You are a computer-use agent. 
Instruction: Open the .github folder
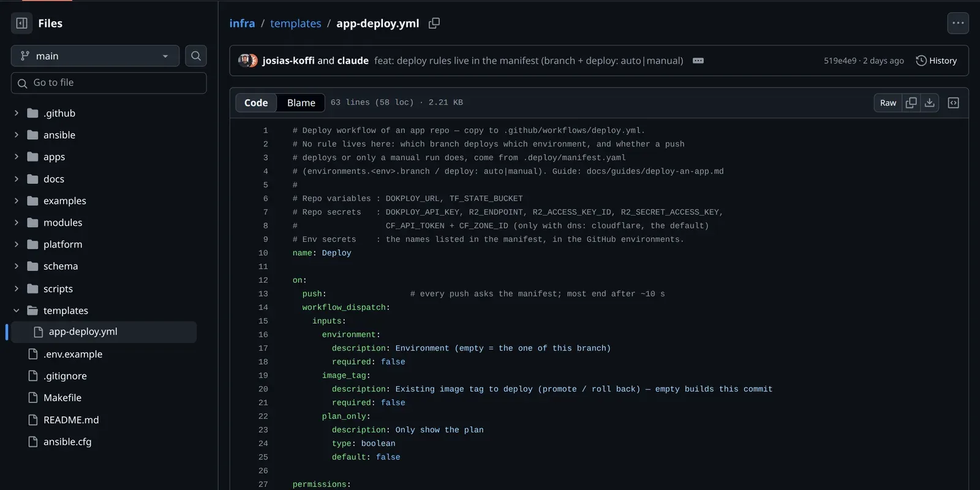point(59,113)
